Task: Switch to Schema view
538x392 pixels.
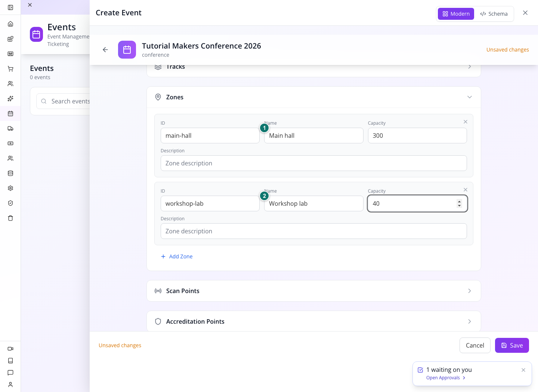Action: point(494,14)
